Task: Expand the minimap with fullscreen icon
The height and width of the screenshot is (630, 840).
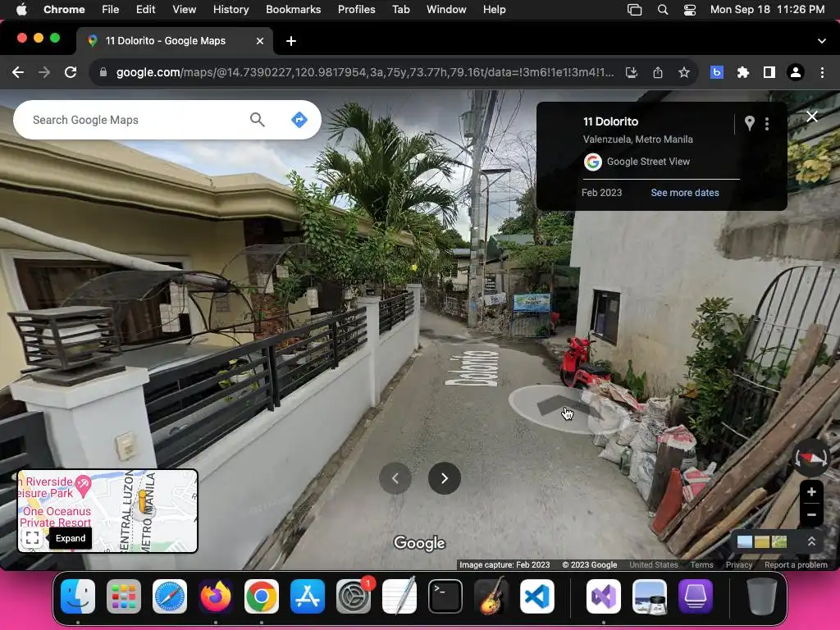Action: 32,537
